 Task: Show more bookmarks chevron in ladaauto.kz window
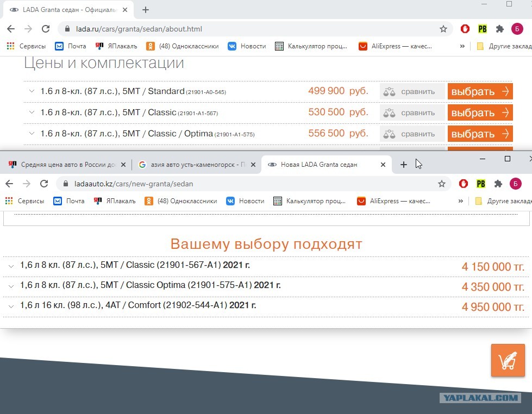click(x=460, y=201)
